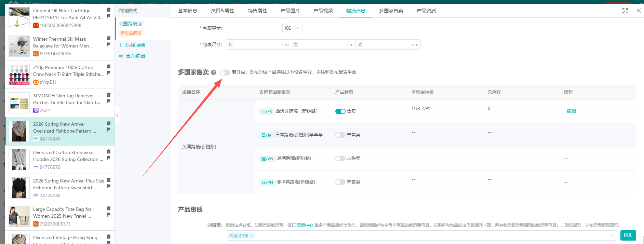Screen dimensions: 644x244
Task: Delete the 210g Premium Cotton T-Shirt item
Action: [109, 66]
